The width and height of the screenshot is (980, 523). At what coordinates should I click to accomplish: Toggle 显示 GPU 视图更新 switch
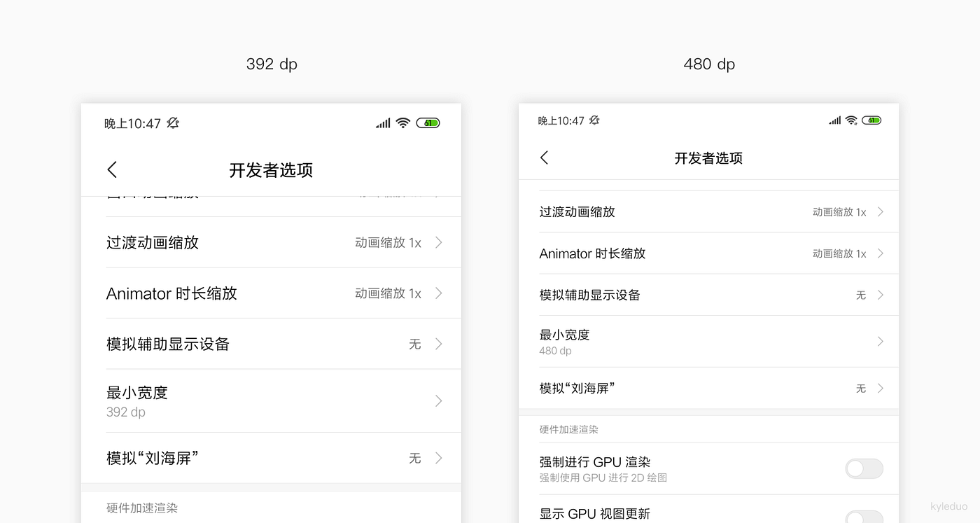(864, 517)
